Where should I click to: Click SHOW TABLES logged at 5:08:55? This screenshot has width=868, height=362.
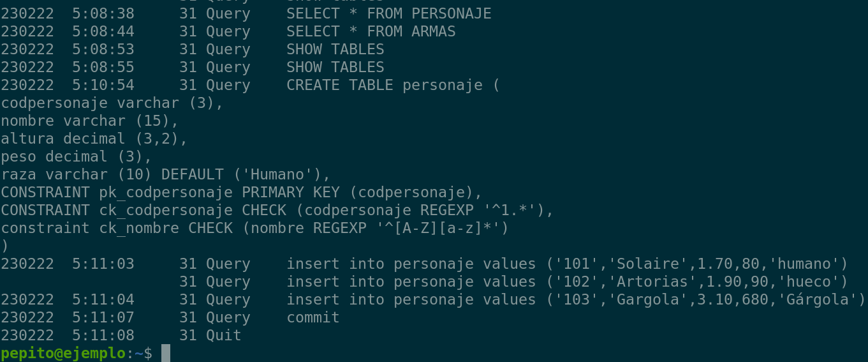pyautogui.click(x=335, y=67)
